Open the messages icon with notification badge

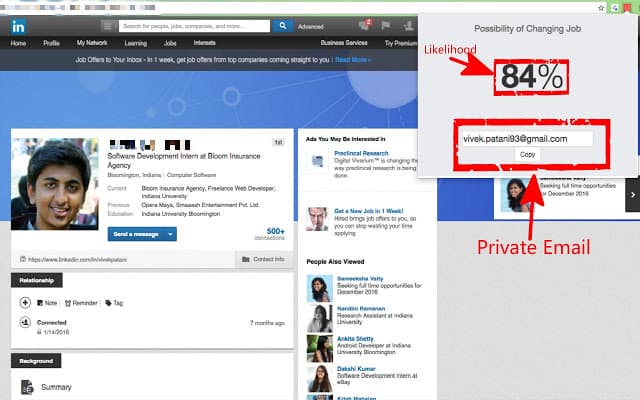pos(364,26)
